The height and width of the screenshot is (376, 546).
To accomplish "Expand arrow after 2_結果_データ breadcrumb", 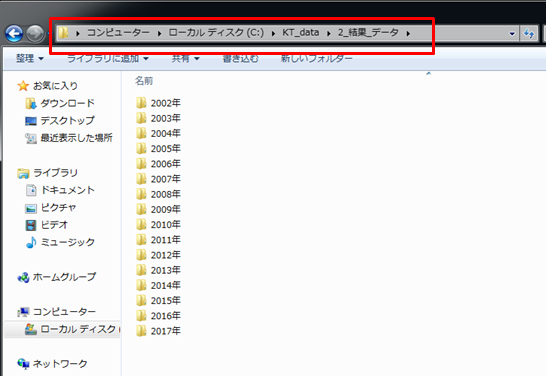I will point(408,33).
